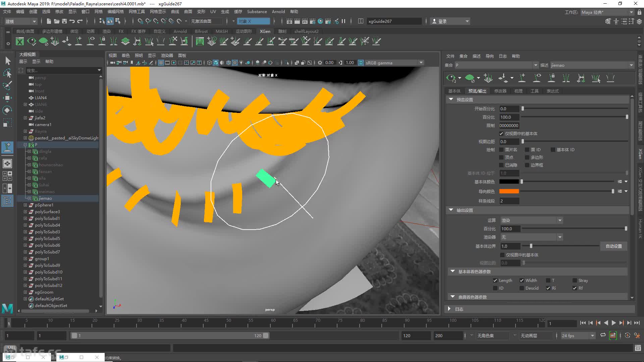Collapse the 预览设置 section
This screenshot has height=362, width=644.
[451, 100]
